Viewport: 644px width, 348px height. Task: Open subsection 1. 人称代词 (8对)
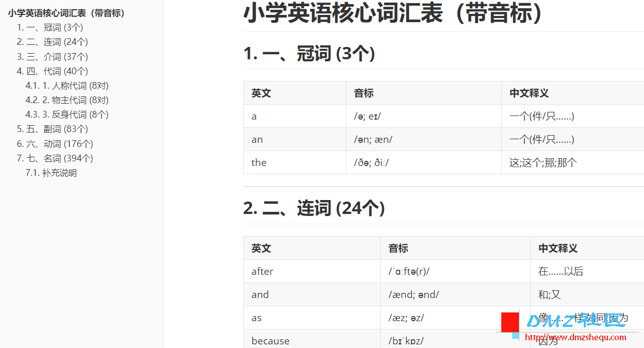pyautogui.click(x=67, y=86)
